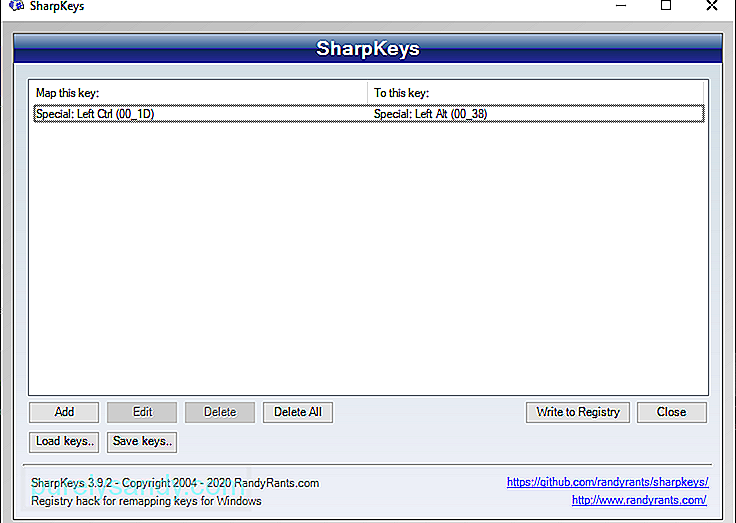
Task: Write mappings to Registry
Action: coord(578,412)
